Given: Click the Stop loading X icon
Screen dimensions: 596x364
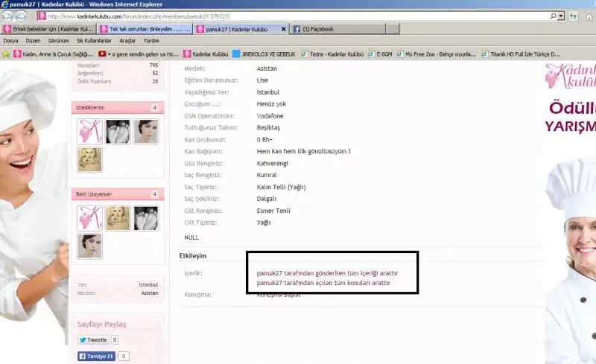Looking at the screenshot, I should click(587, 16).
